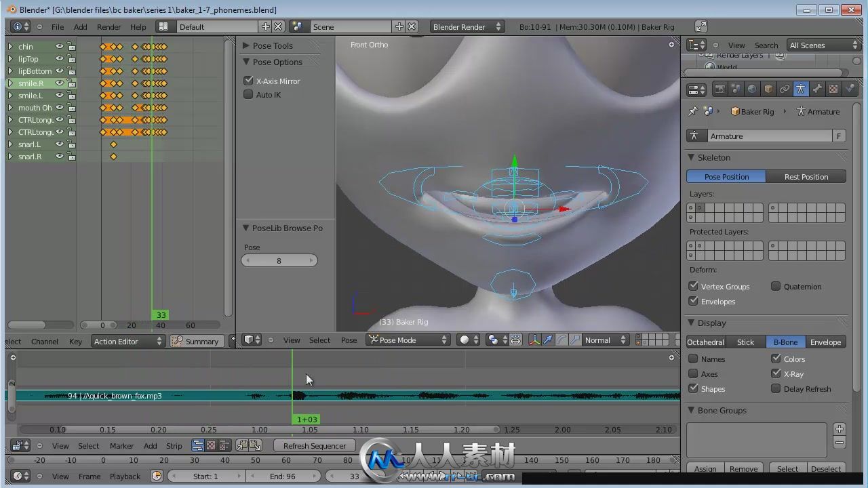Open the Constraints properties chain icon
868x488 pixels.
tap(785, 89)
